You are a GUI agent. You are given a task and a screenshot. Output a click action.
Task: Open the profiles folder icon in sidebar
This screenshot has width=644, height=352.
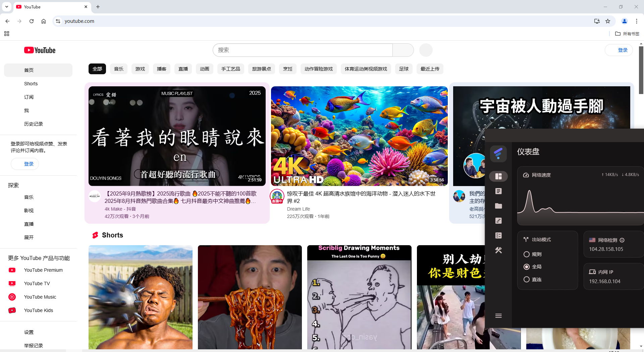coord(498,206)
